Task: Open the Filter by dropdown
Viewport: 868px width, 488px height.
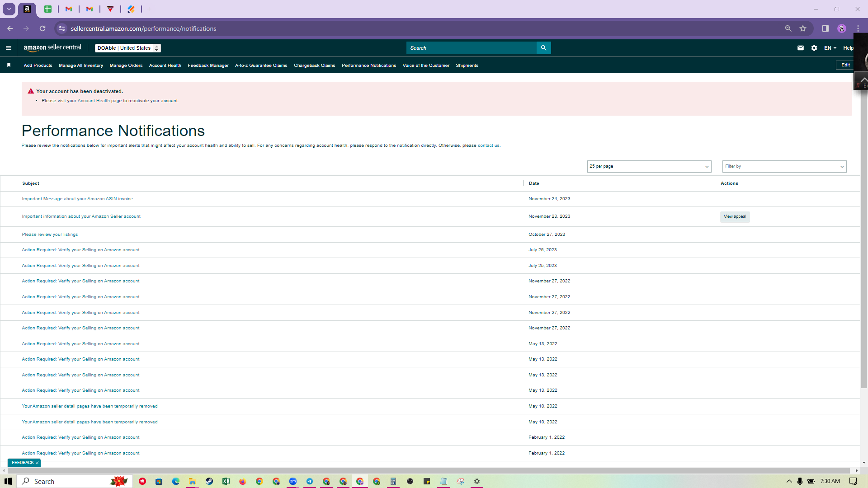Action: click(784, 166)
